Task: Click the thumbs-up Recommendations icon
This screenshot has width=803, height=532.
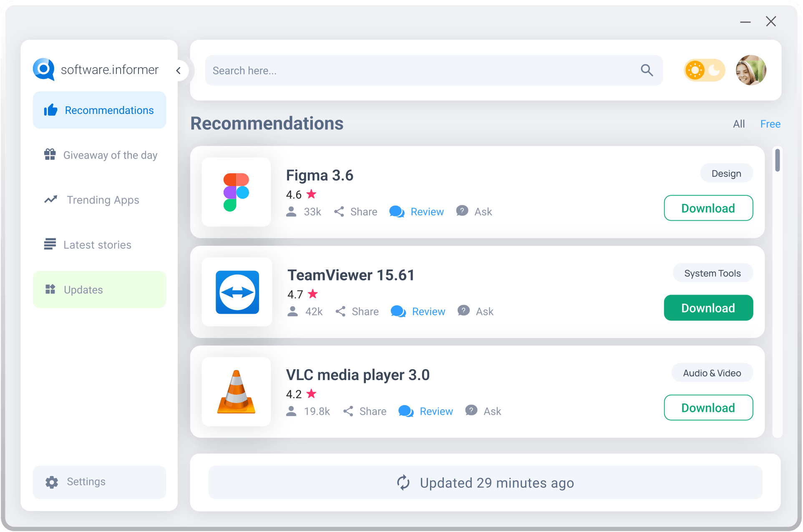Action: (50, 110)
